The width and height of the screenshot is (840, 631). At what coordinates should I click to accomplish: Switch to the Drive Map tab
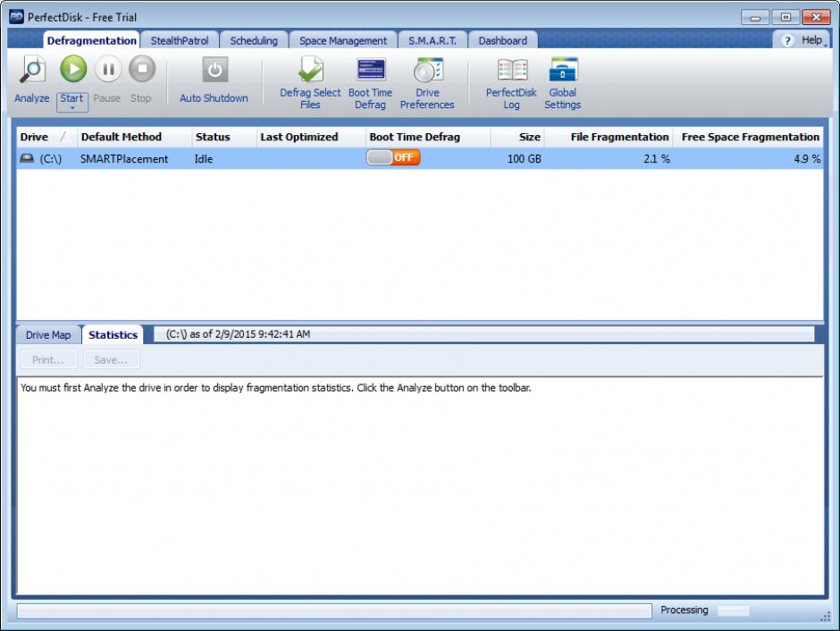[48, 335]
